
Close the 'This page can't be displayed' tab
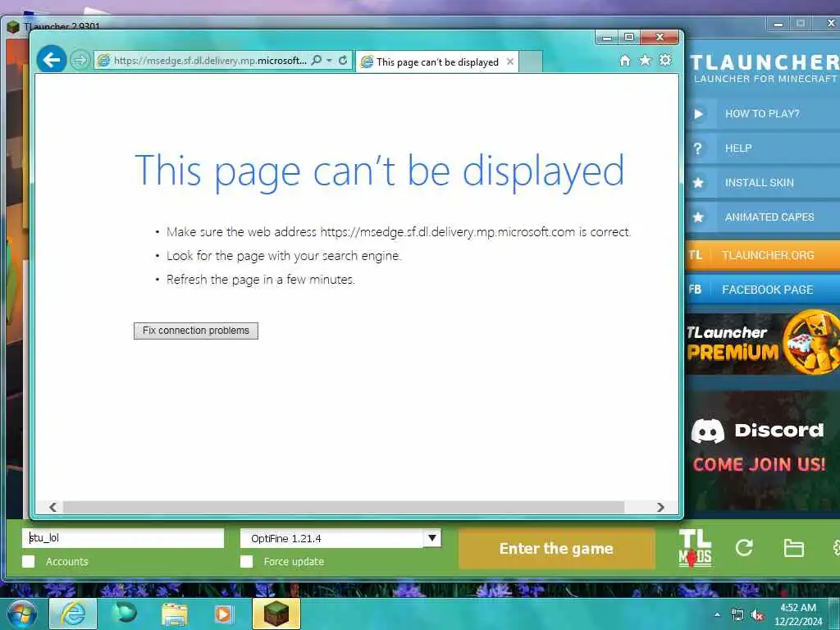coord(510,62)
